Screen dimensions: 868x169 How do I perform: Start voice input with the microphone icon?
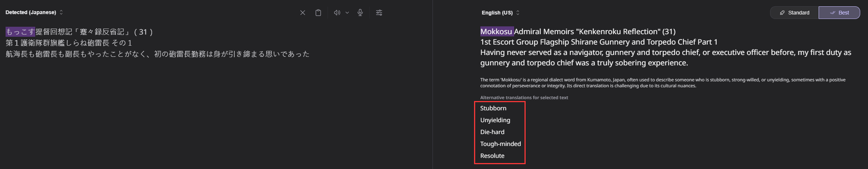pos(360,13)
